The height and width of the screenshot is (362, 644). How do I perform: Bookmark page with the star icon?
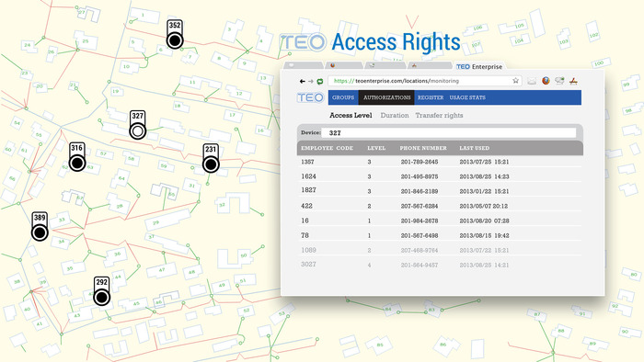coord(515,81)
